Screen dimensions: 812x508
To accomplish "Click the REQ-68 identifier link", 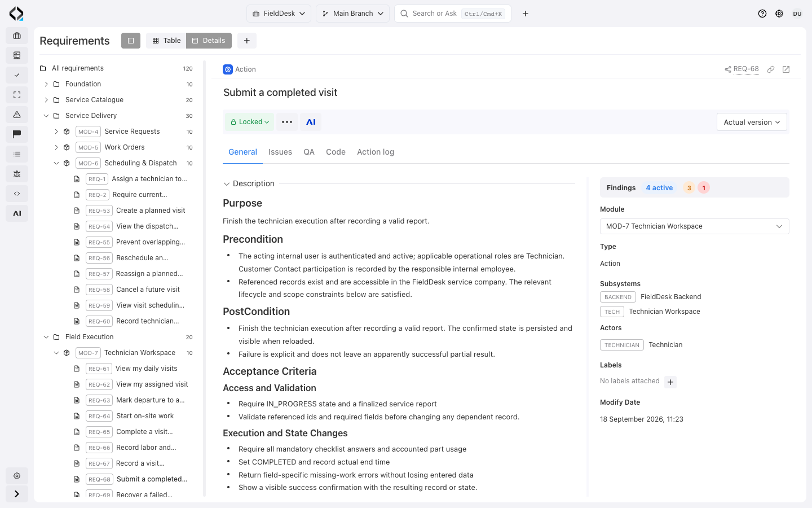I will click(746, 69).
